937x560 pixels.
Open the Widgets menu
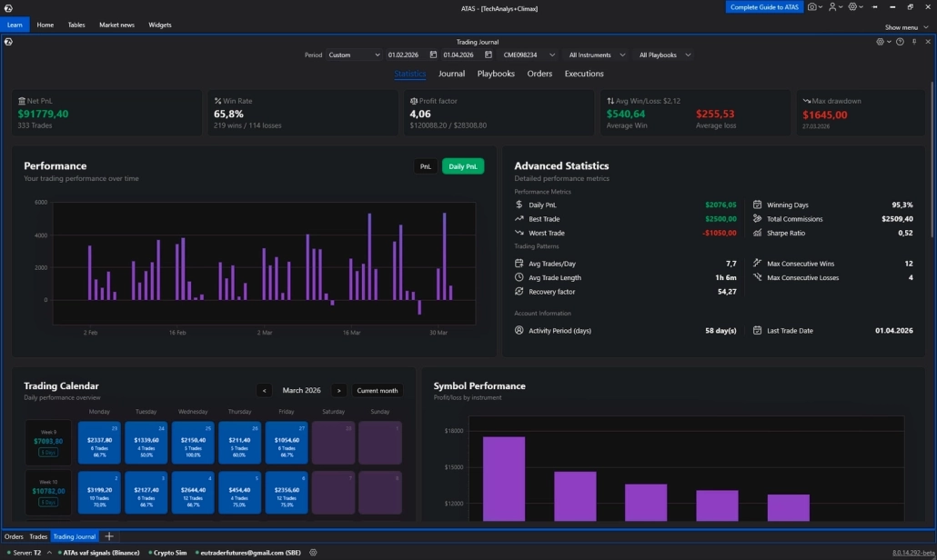pyautogui.click(x=159, y=25)
